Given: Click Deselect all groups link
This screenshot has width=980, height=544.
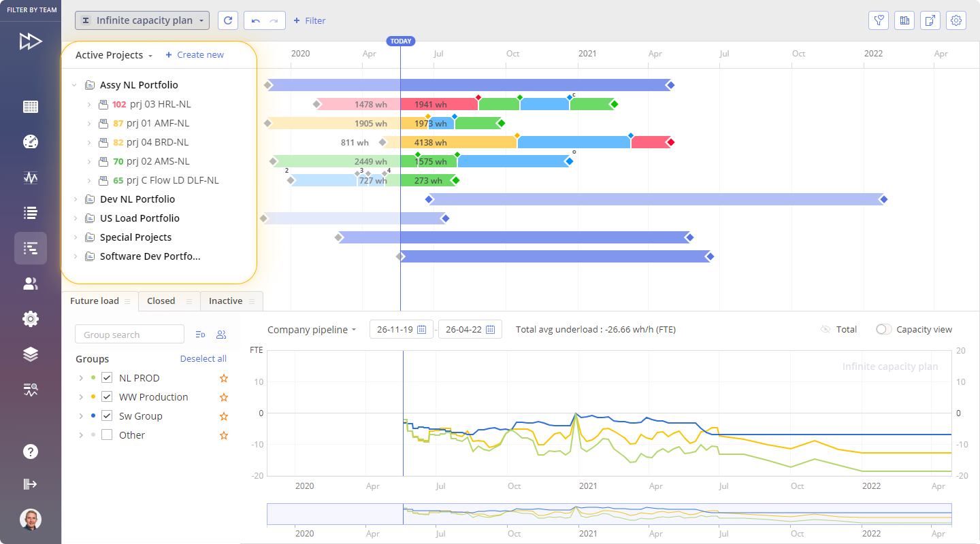Looking at the screenshot, I should pos(203,359).
